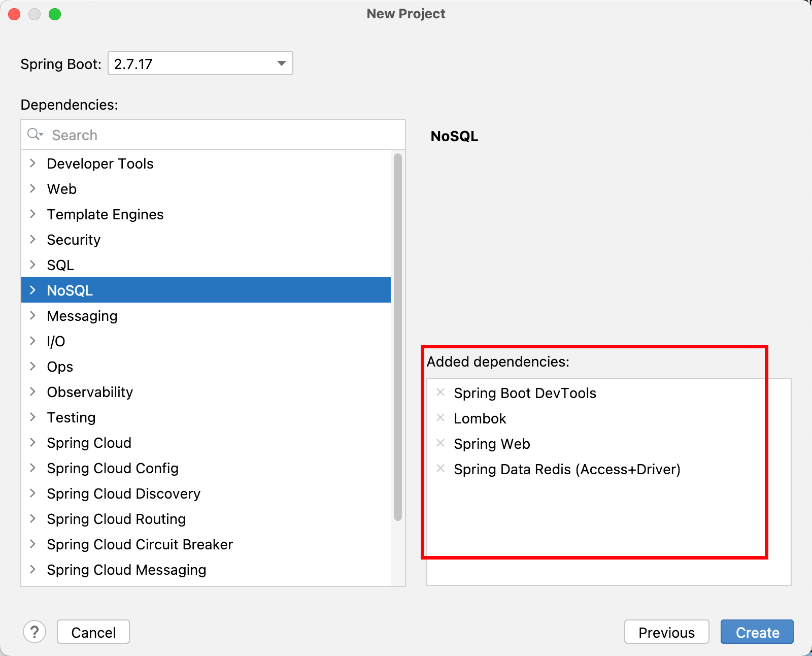Select Lombok in added dependencies
The image size is (812, 656).
click(480, 418)
